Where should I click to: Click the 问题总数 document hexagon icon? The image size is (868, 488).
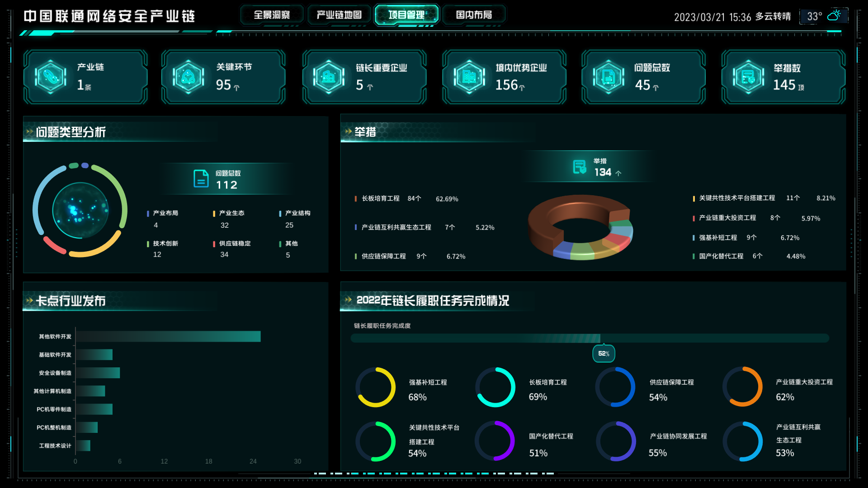click(609, 77)
